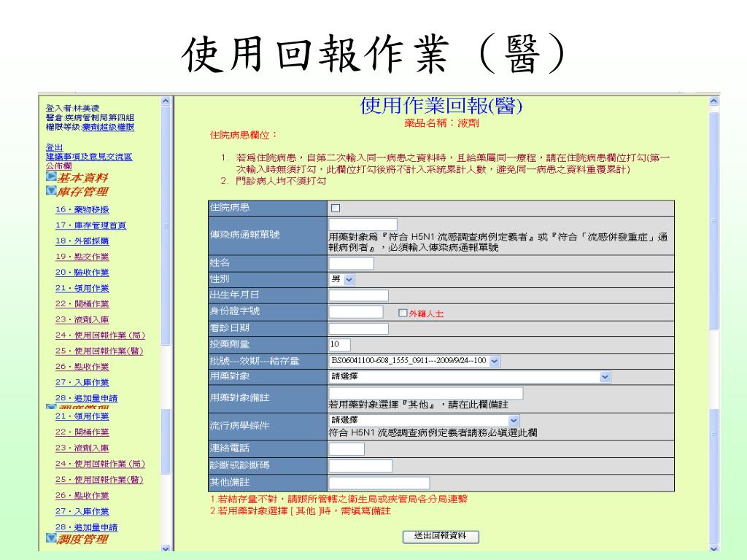Open menu item 17・庫存管理首頁

pos(90,225)
